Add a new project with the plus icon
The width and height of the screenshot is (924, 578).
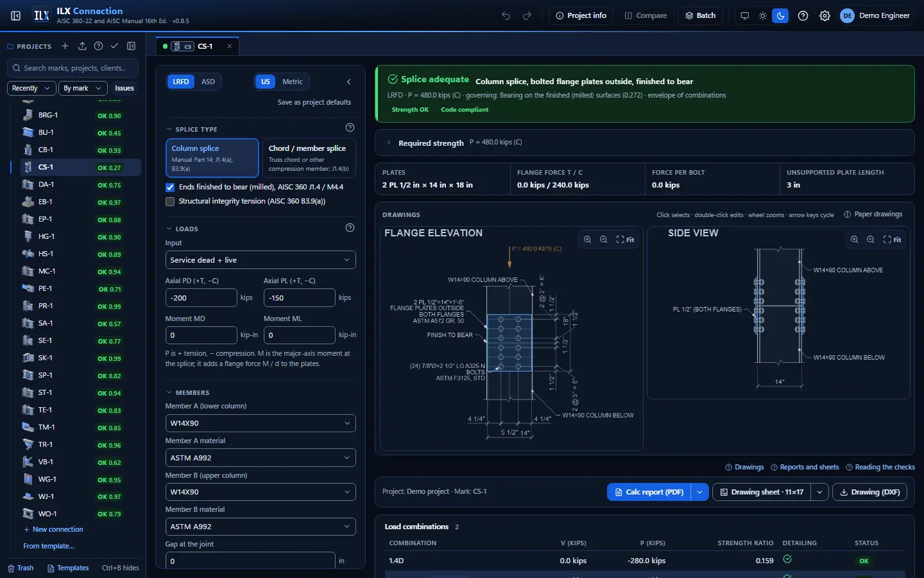point(65,46)
